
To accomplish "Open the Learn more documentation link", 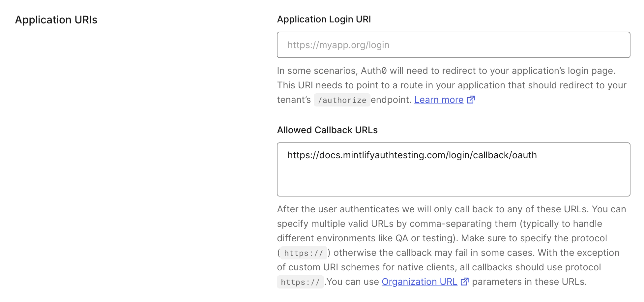I will click(438, 100).
